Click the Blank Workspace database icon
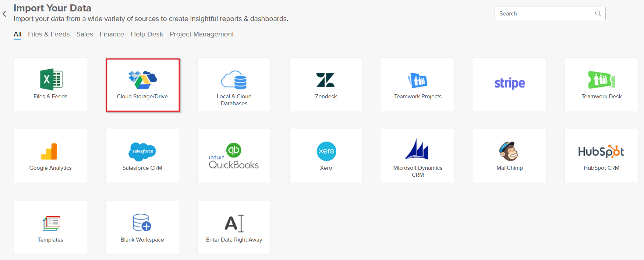This screenshot has width=644, height=260. [142, 222]
